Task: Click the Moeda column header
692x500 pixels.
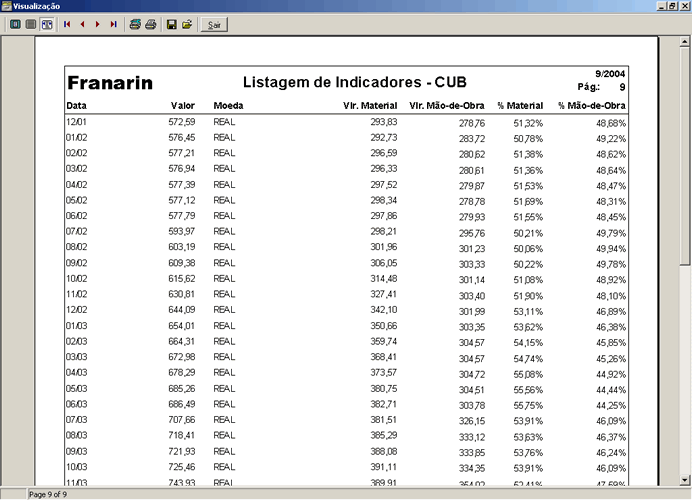Action: [x=228, y=105]
